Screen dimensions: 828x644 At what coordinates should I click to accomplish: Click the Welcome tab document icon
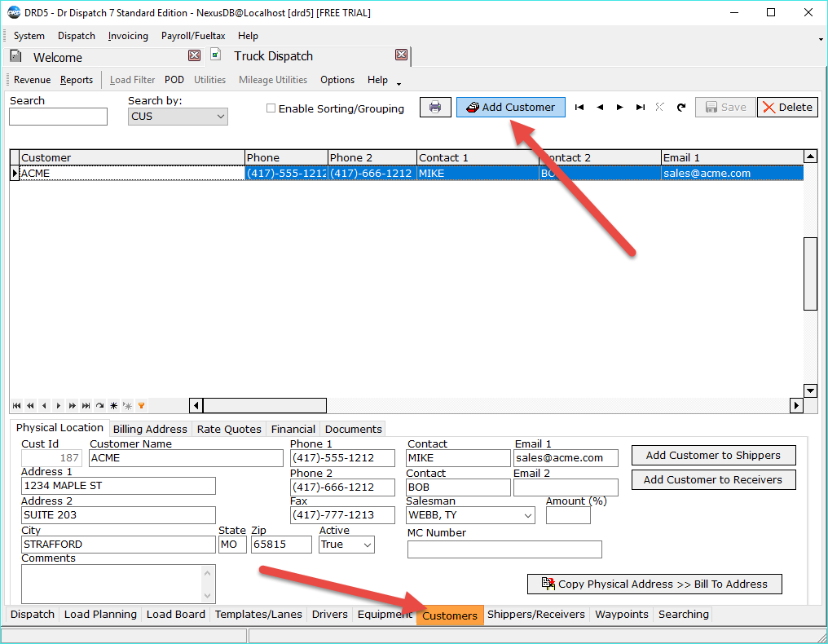[x=15, y=55]
